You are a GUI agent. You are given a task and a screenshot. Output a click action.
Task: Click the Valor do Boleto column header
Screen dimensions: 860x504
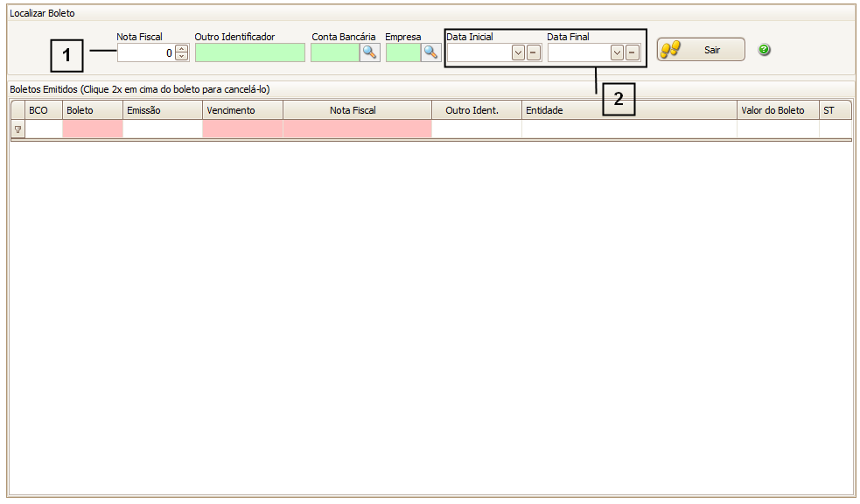tap(777, 110)
